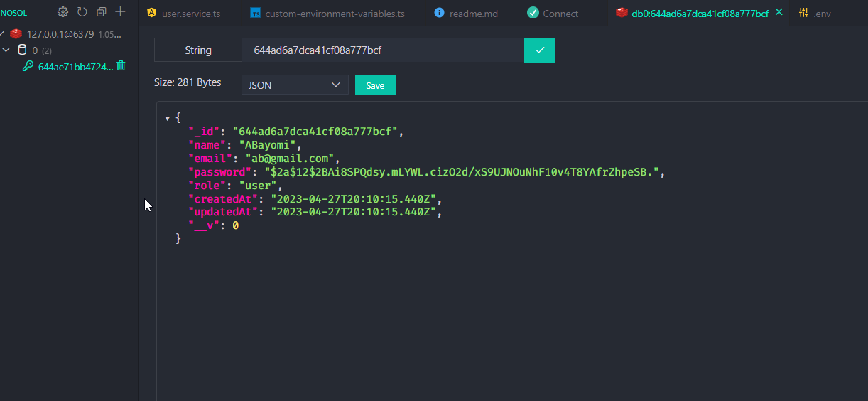Click the NOSQL panel title
Viewport: 868px width, 401px height.
pyautogui.click(x=13, y=13)
